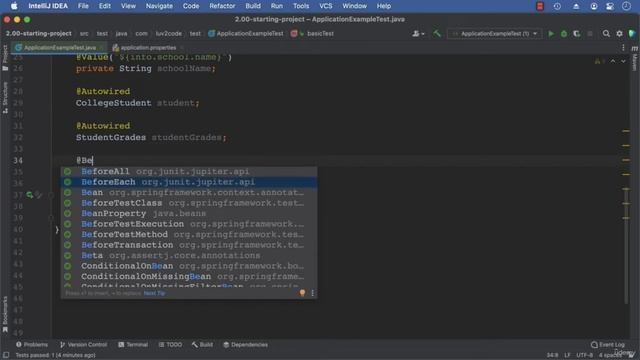The width and height of the screenshot is (640, 360).
Task: Click the menu bar clock history icon
Action: pyautogui.click(x=557, y=6)
